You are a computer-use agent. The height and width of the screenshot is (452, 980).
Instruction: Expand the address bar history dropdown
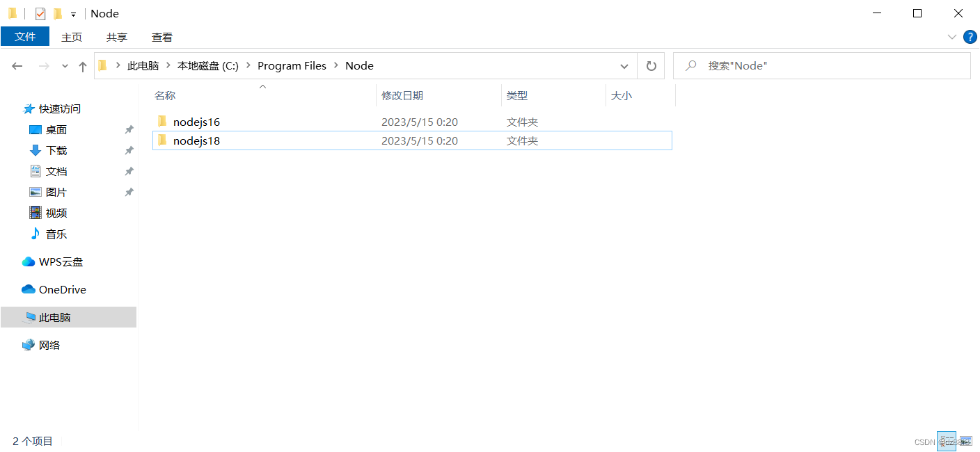624,65
